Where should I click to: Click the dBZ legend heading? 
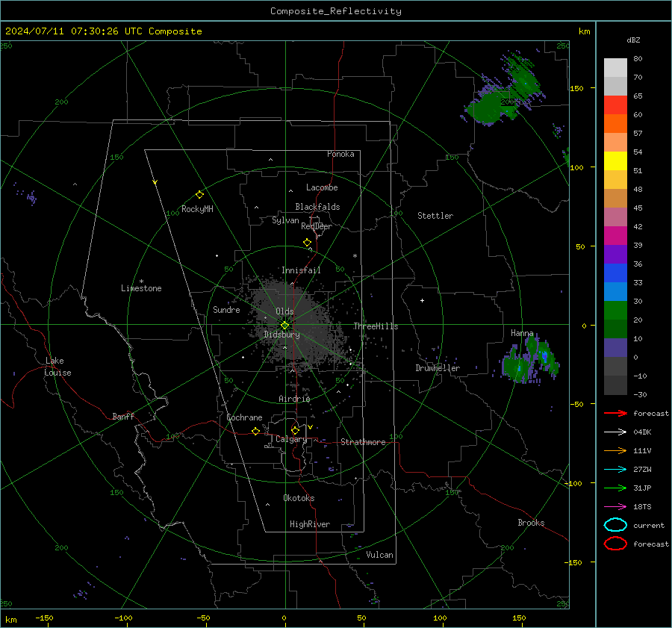(x=633, y=40)
